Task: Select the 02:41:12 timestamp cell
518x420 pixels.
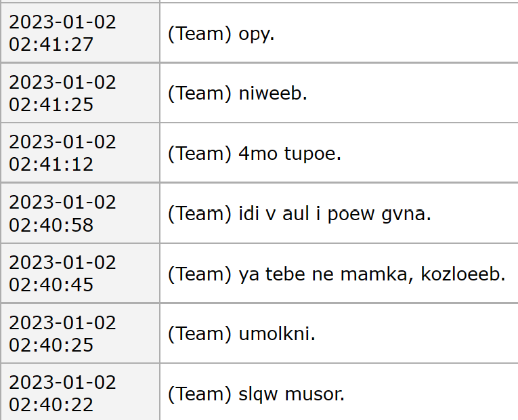Action: pyautogui.click(x=62, y=153)
